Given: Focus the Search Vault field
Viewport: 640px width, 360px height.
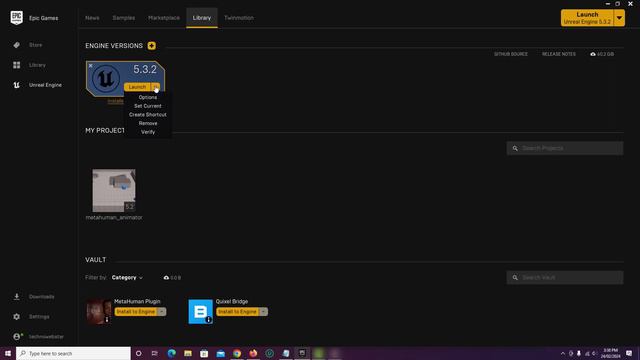Looking at the screenshot, I should tap(565, 278).
